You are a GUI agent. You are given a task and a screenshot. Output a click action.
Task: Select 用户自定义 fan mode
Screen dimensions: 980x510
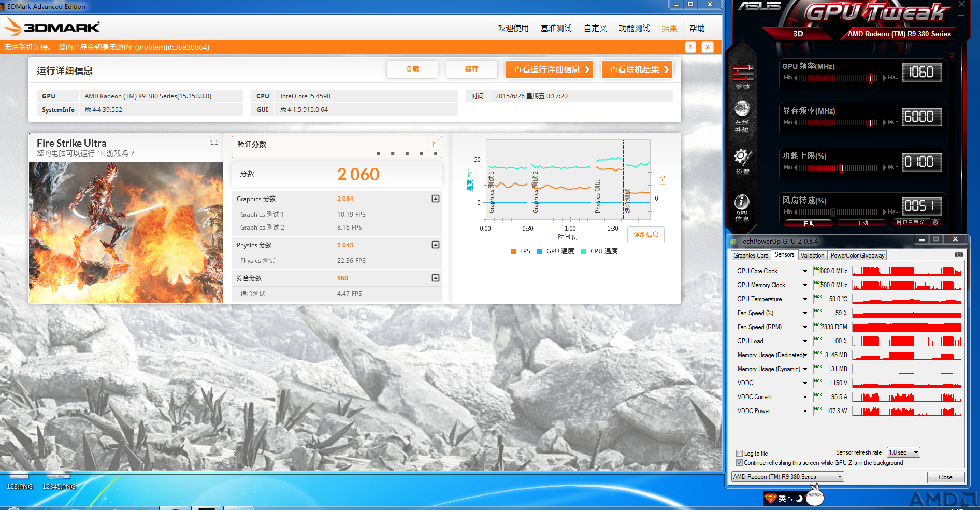[910, 222]
